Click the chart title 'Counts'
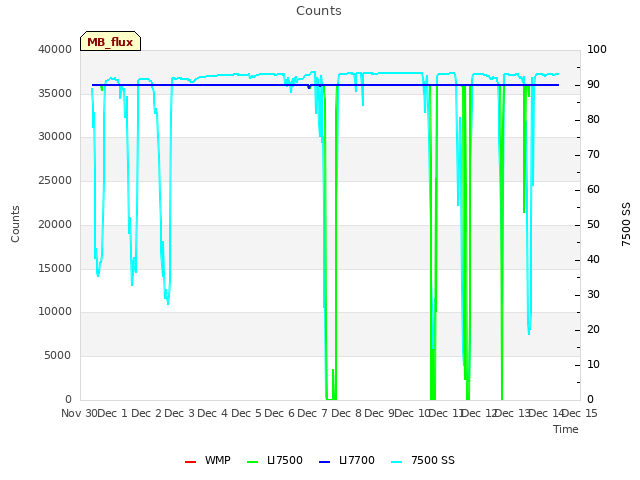 (319, 11)
